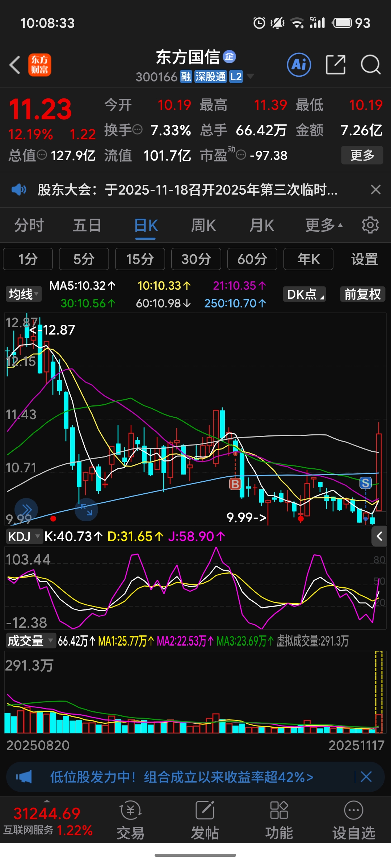391x868 pixels.
Task: Expand stock title dropdown arrow
Action: (x=250, y=76)
